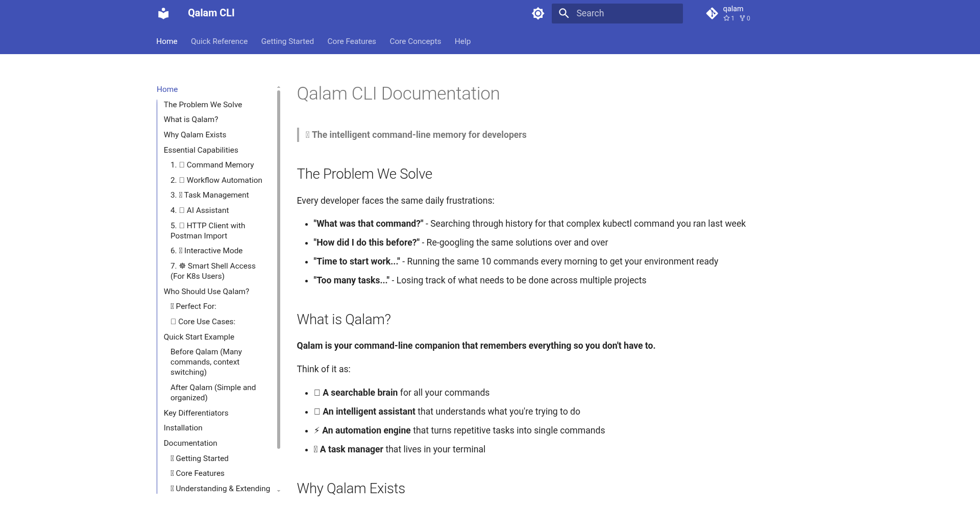Expand the Understanding & Extending section
This screenshot has height=507, width=980.
(223, 489)
